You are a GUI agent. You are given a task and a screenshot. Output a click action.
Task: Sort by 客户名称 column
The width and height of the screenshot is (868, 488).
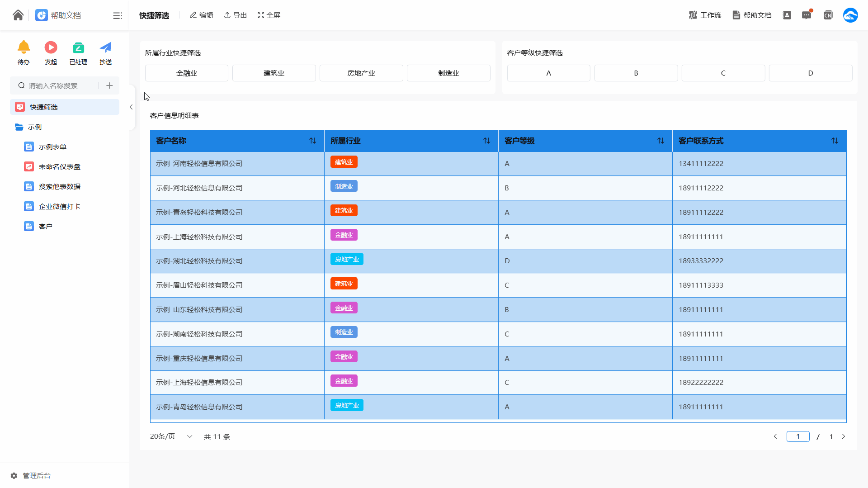tap(312, 141)
